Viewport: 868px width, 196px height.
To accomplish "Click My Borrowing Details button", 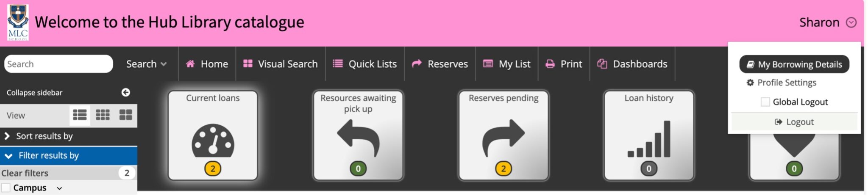I will pos(794,64).
